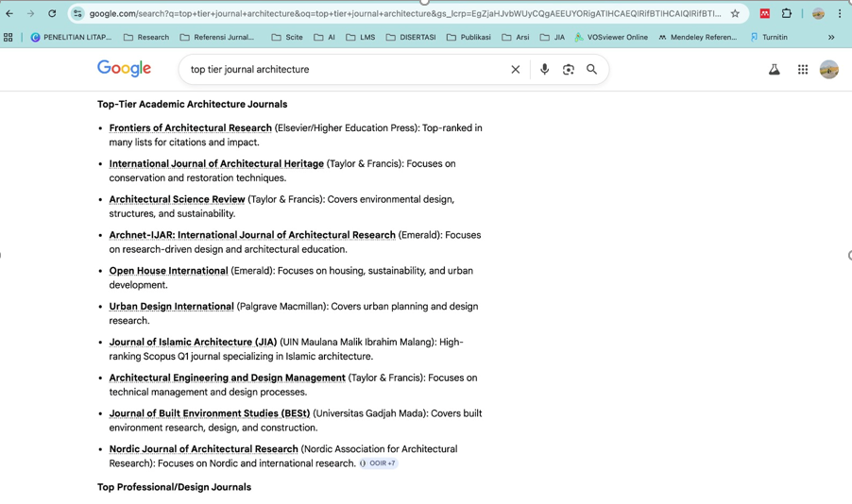Reload the current page
Image resolution: width=852 pixels, height=504 pixels.
click(52, 14)
